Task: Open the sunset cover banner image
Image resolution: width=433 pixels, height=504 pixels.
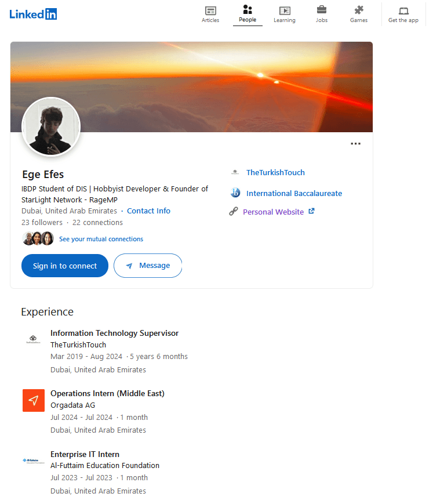Action: [x=191, y=87]
